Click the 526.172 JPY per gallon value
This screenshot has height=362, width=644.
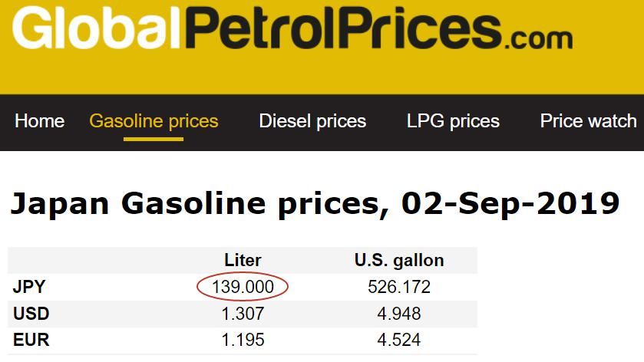point(398,288)
